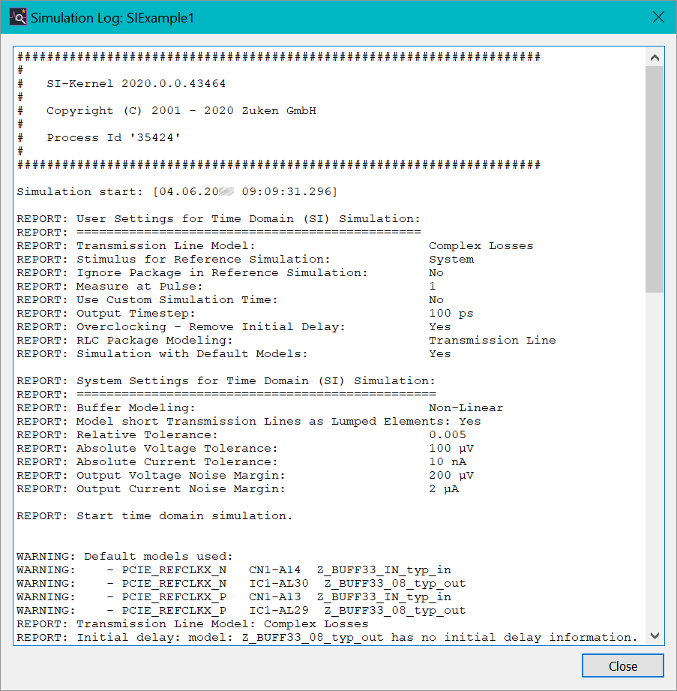
Task: Click the Buffer Modeling Non-Linear line
Action: [x=260, y=408]
